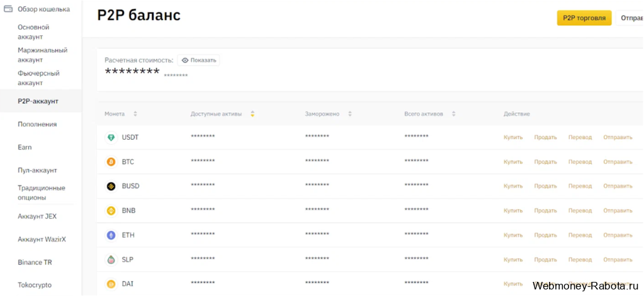The image size is (644, 297).
Task: Click Отправить in USDT row
Action: (618, 137)
